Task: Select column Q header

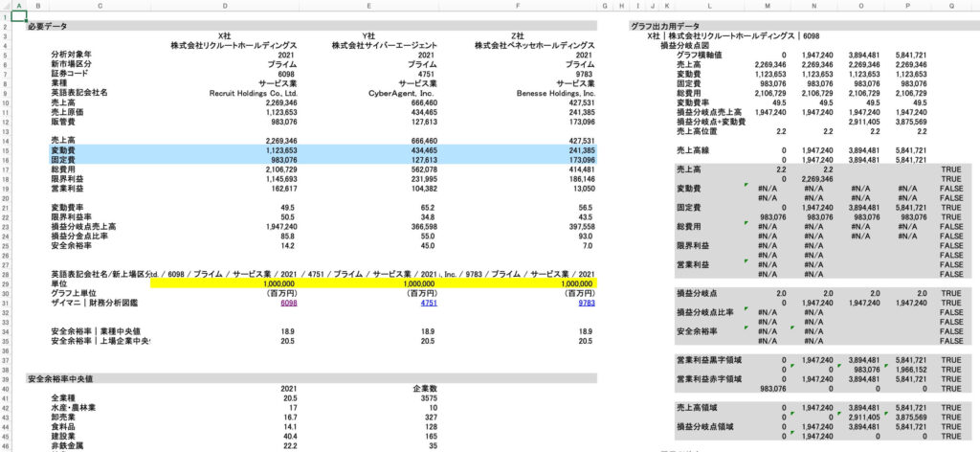Action: (950, 6)
